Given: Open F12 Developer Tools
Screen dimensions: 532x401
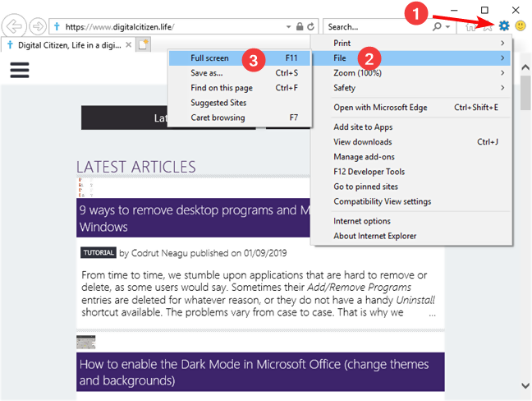Looking at the screenshot, I should (x=410, y=172).
